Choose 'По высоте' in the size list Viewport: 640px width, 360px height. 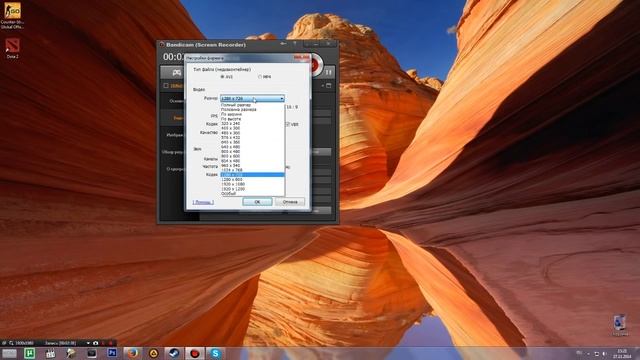pyautogui.click(x=252, y=119)
